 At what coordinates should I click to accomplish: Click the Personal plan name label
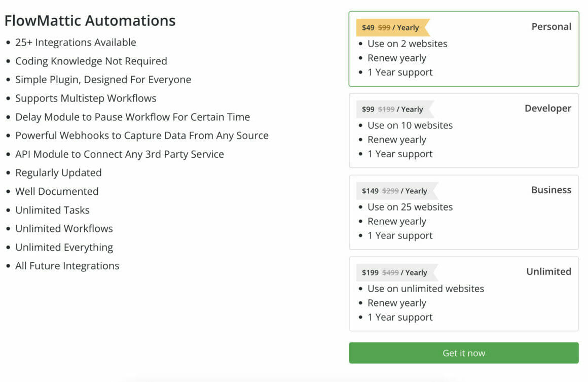(x=551, y=26)
